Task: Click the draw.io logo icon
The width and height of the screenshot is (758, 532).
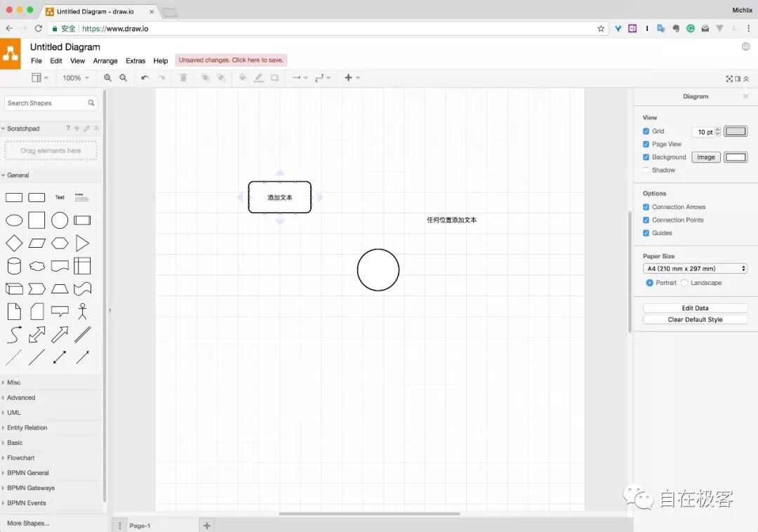Action: (10, 53)
